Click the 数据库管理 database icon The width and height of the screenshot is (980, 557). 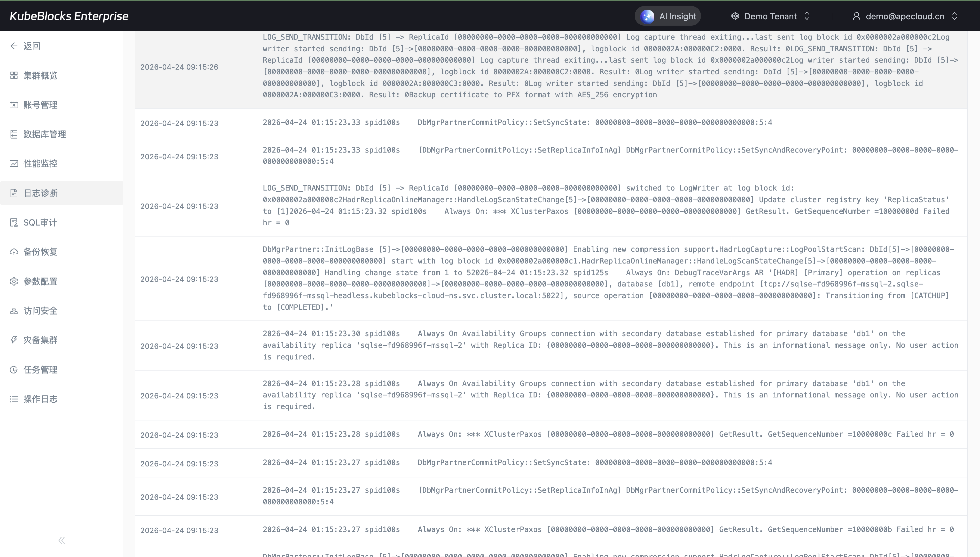[14, 134]
